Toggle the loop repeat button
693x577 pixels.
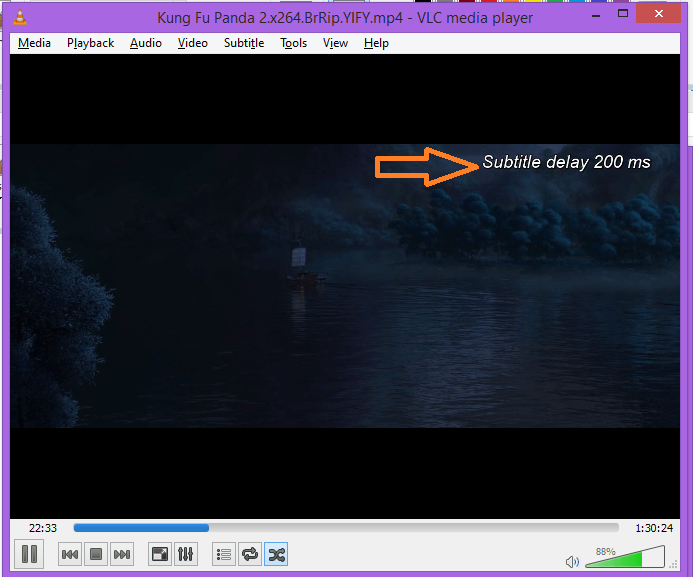pyautogui.click(x=250, y=554)
